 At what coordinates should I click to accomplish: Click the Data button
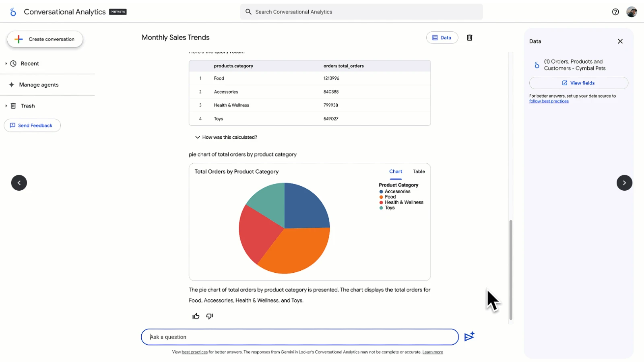pos(442,37)
